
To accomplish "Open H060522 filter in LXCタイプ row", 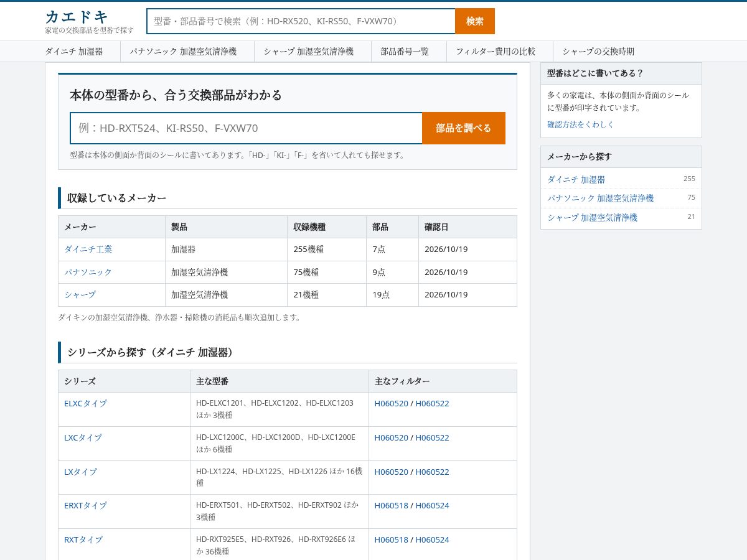I will coord(433,437).
